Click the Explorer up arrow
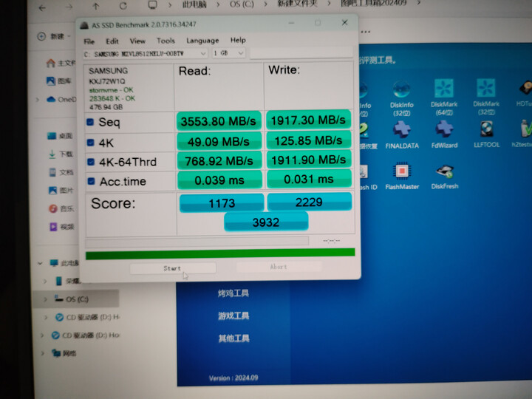 (96, 7)
